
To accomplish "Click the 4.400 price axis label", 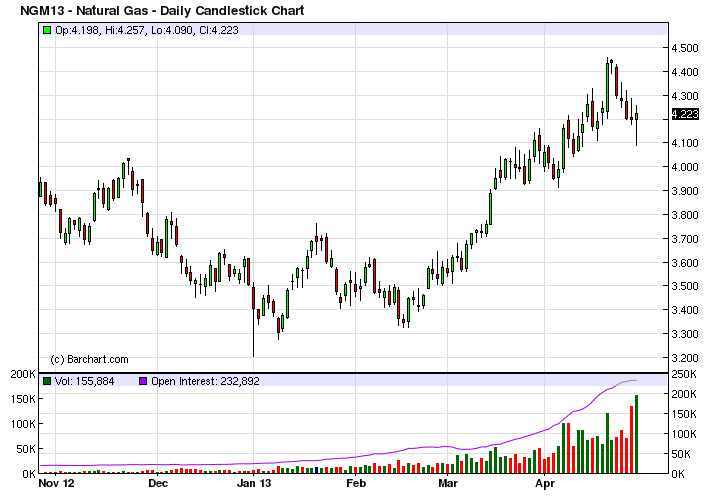I will pos(685,72).
